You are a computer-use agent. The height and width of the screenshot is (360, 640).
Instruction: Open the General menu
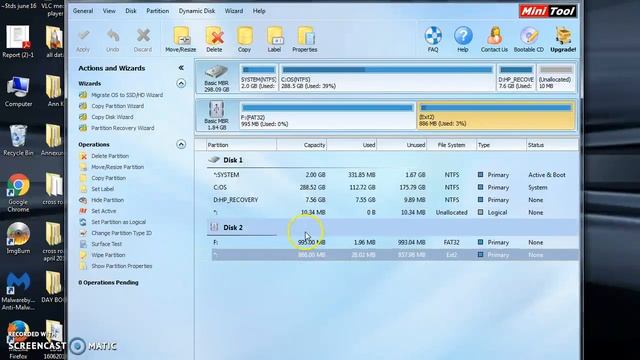pyautogui.click(x=83, y=11)
